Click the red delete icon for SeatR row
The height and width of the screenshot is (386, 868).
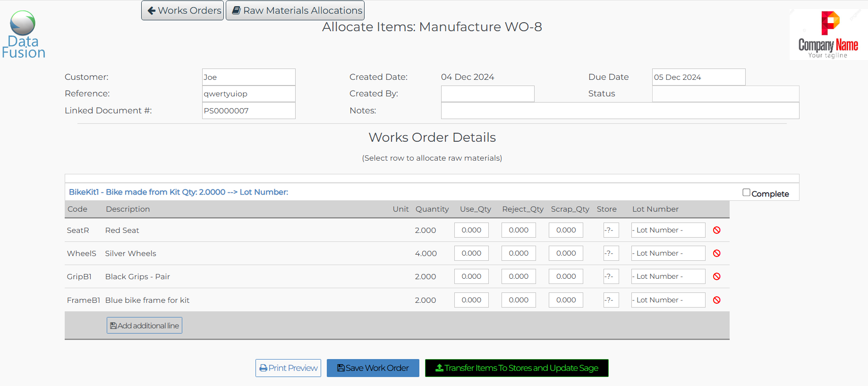coord(716,230)
